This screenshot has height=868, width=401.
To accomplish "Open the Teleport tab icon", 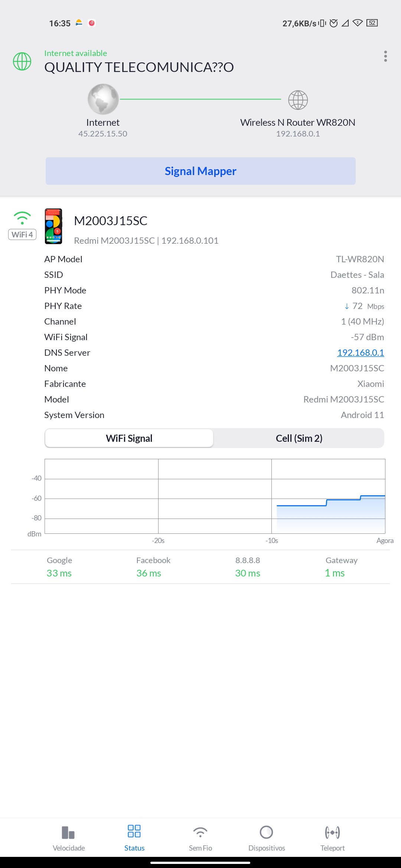I will 332,832.
